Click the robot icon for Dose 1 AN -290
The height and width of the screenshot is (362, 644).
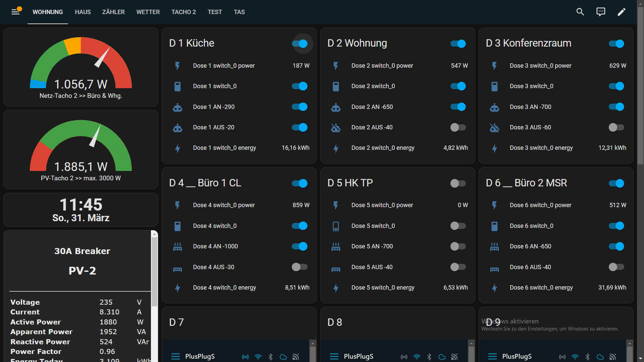pos(177,107)
